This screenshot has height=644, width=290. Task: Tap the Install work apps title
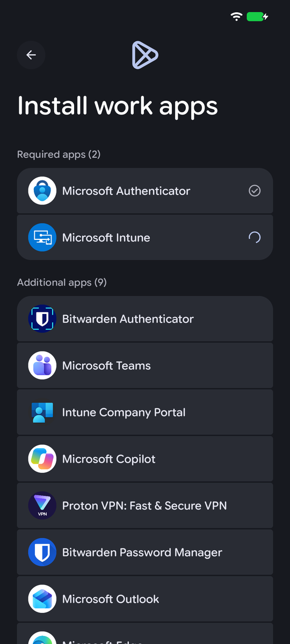coord(118,106)
